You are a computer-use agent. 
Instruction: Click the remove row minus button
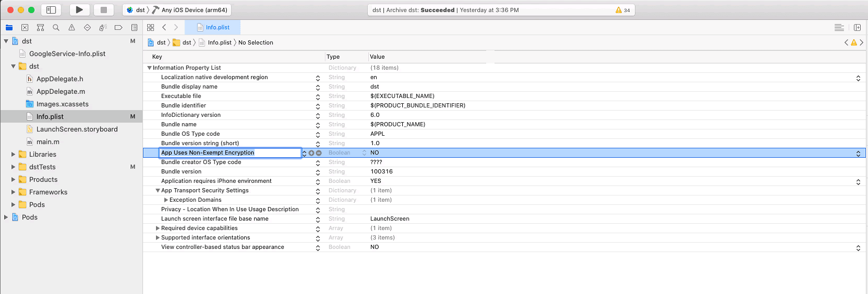pyautogui.click(x=318, y=153)
